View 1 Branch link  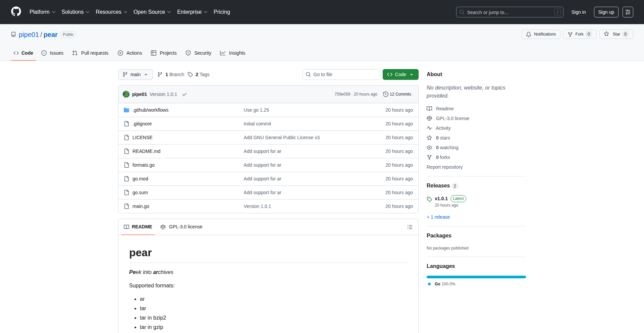(x=171, y=74)
